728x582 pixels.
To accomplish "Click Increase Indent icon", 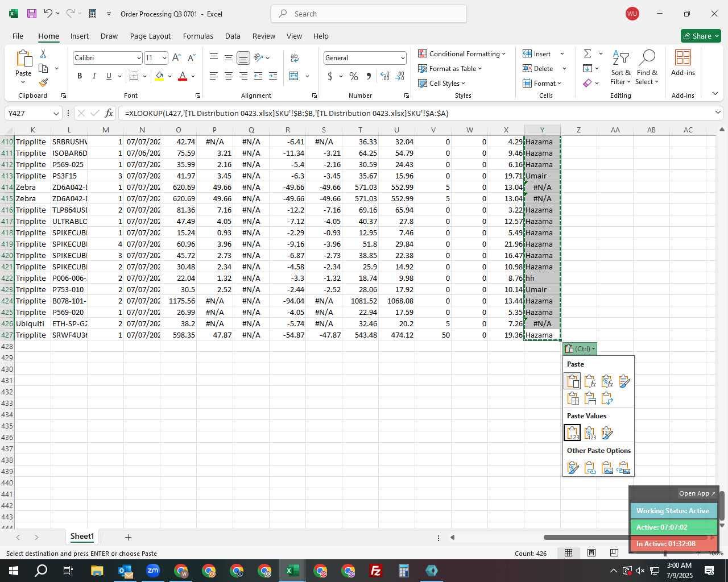I will click(x=273, y=76).
